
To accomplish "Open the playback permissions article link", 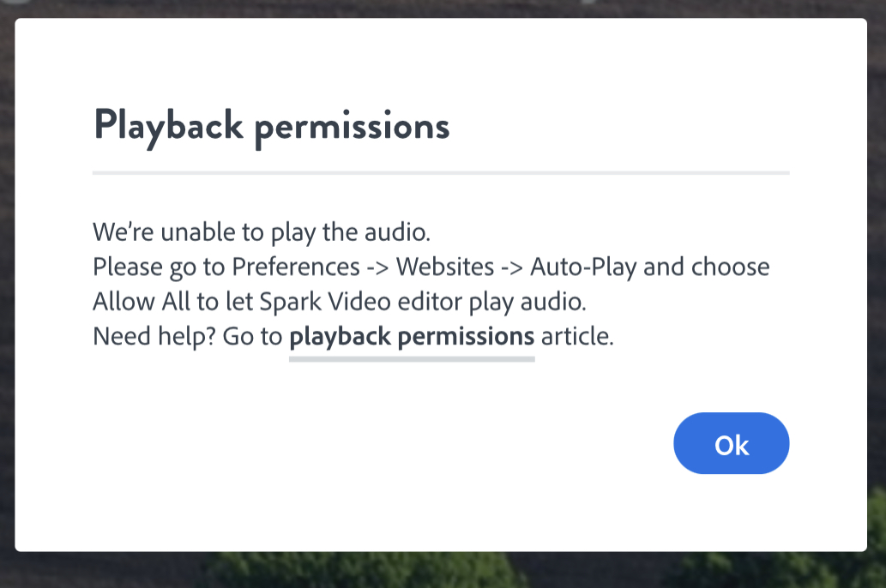I will point(412,337).
